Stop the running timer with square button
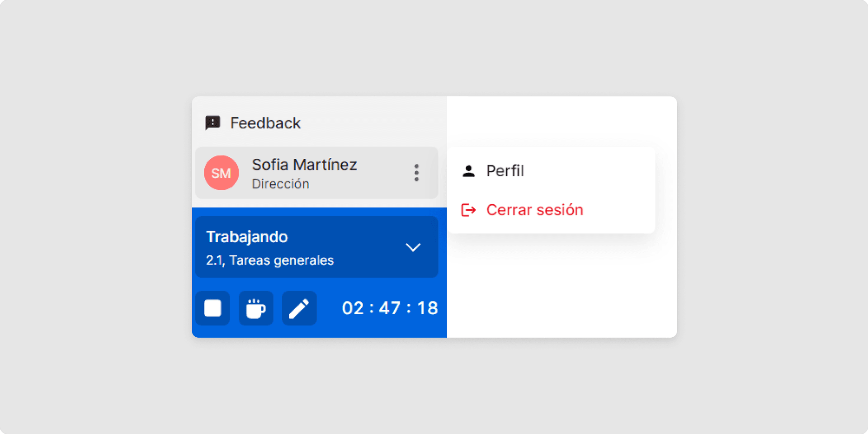 click(x=212, y=308)
